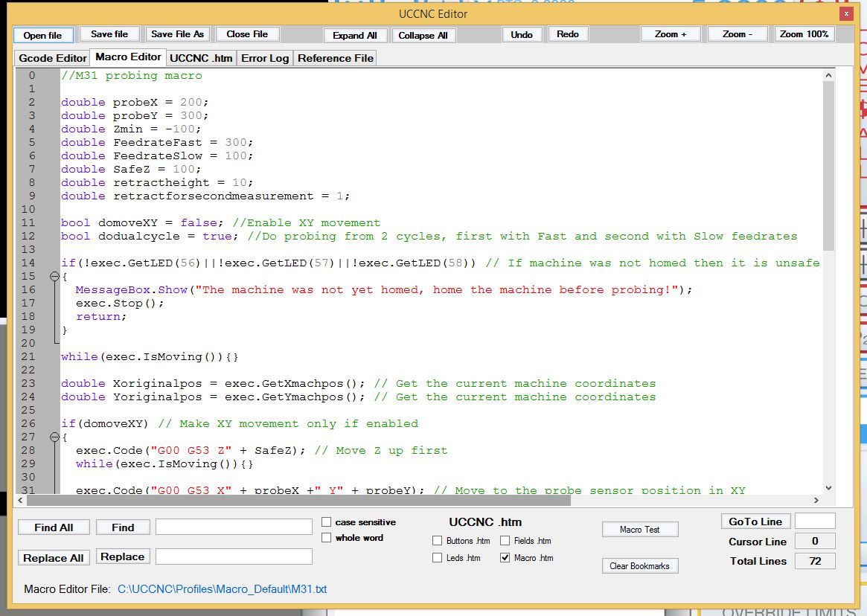Click the "exec.Stop();" line
Image resolution: width=867 pixels, height=616 pixels.
[120, 303]
